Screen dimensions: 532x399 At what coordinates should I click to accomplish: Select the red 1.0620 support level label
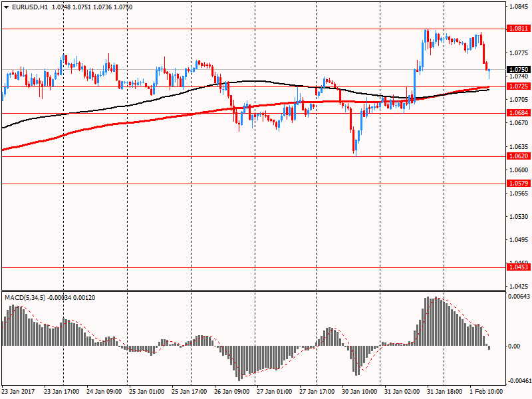[518, 156]
